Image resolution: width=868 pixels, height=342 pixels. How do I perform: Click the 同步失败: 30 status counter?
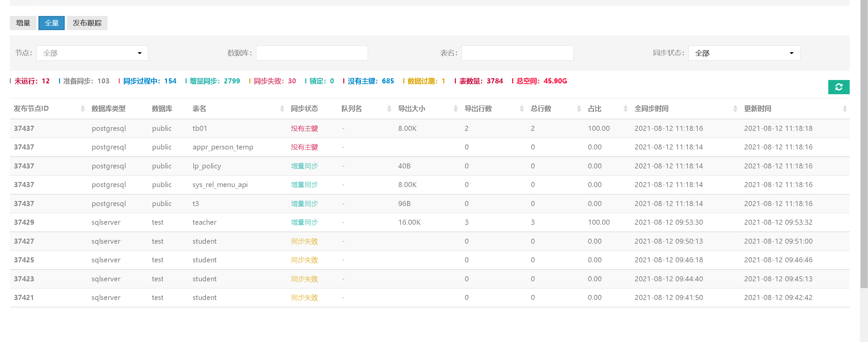274,81
